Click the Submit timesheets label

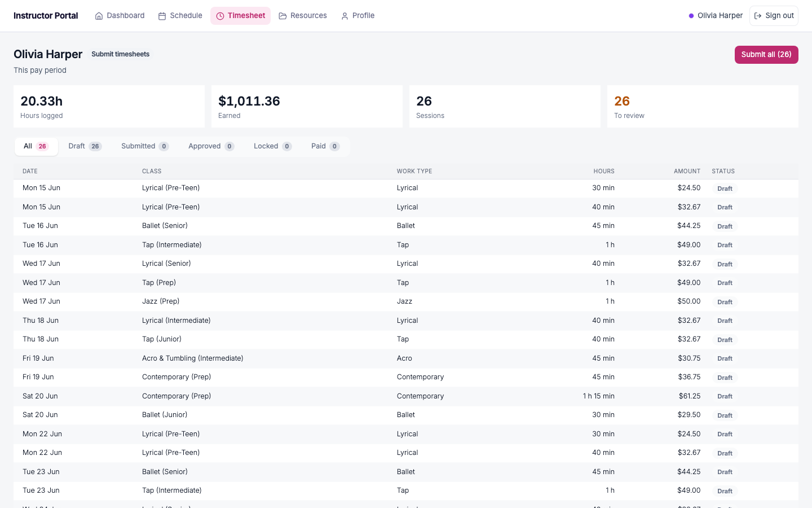[121, 54]
